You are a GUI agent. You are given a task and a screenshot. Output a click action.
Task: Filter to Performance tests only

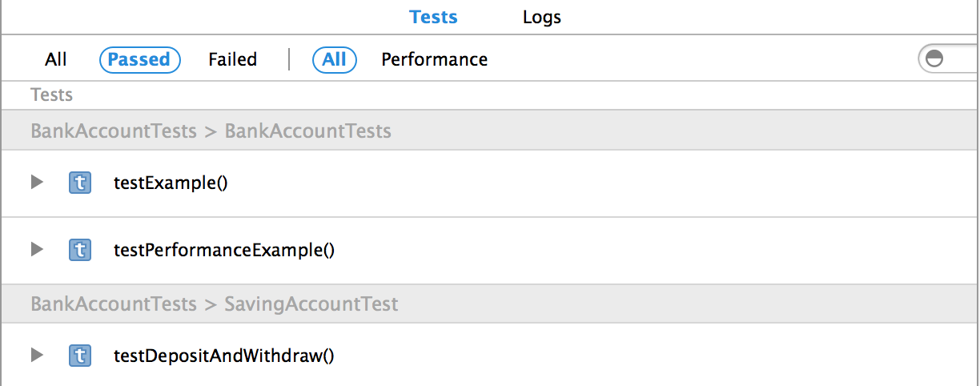click(434, 59)
